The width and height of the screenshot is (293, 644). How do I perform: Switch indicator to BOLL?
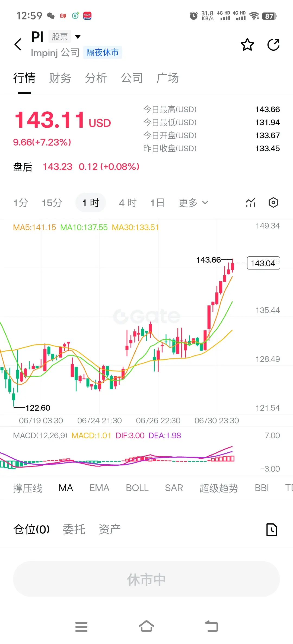(137, 488)
